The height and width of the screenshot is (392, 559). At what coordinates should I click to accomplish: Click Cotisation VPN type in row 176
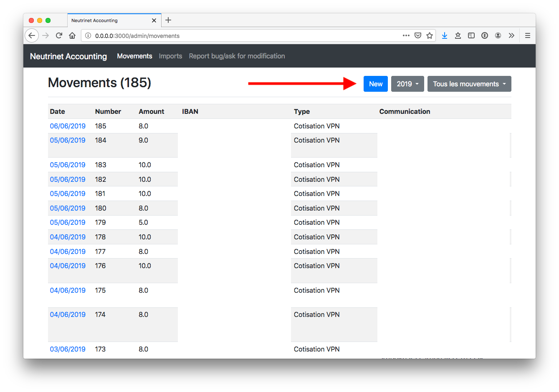(x=316, y=266)
